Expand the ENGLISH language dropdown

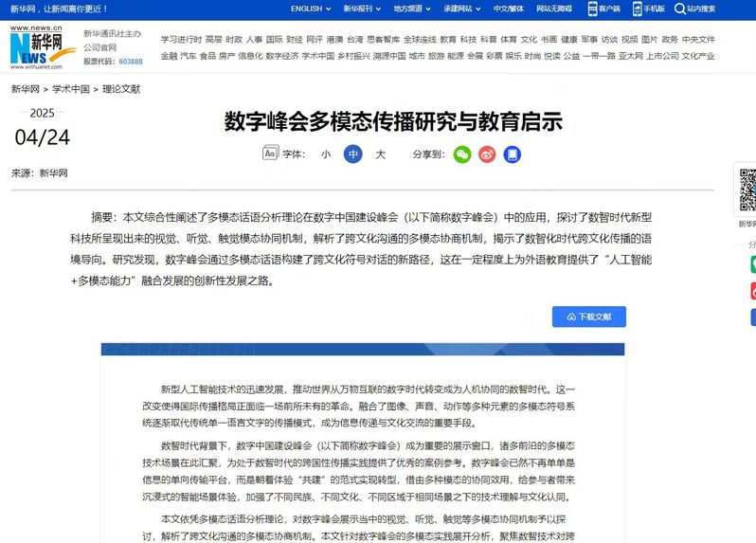click(x=311, y=9)
